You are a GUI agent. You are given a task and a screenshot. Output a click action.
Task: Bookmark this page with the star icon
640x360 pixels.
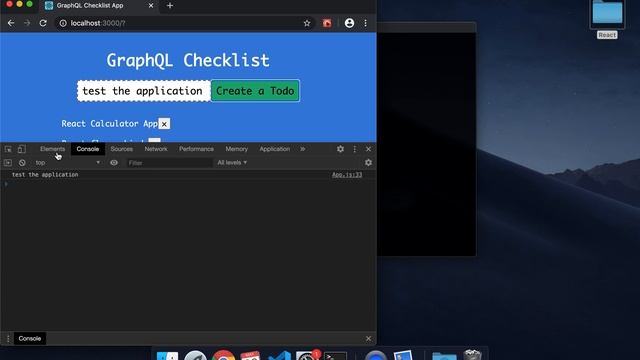(307, 23)
